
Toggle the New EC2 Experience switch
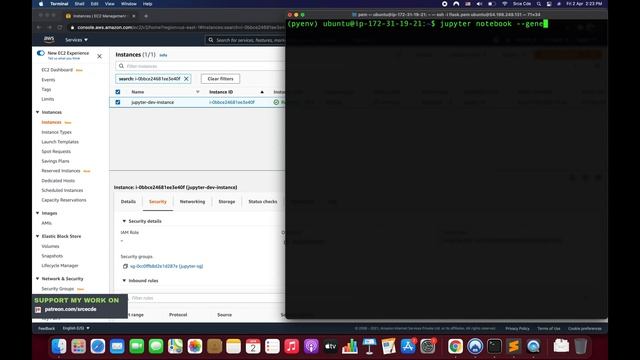[40, 53]
